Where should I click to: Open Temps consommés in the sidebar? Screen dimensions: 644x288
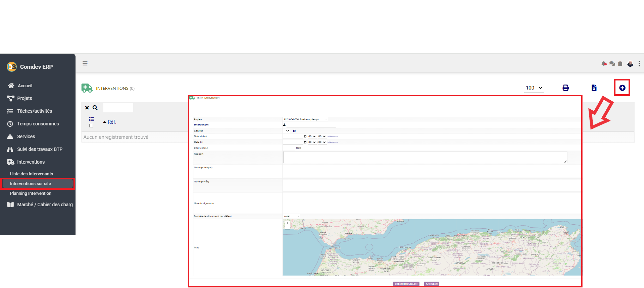[x=38, y=124]
